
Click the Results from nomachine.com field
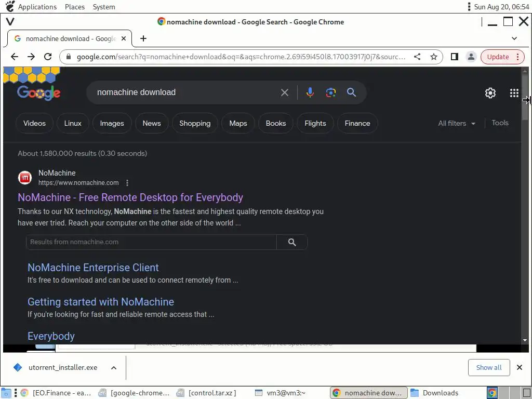151,242
